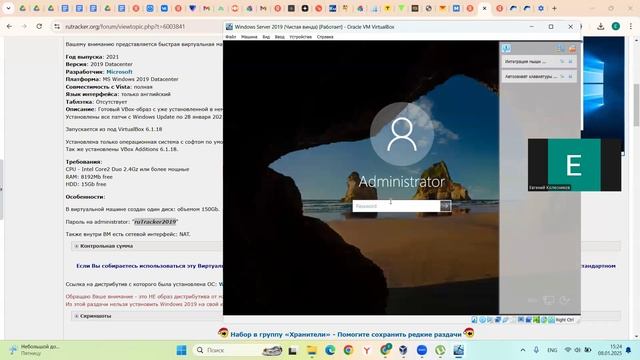This screenshot has height=360, width=640.
Task: Open the Task View taskbar icon
Action: (293, 350)
